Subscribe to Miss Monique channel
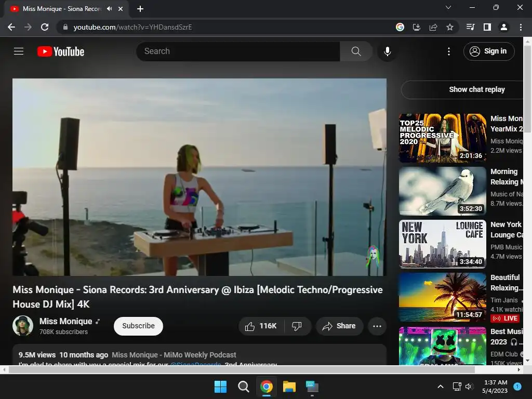 [x=138, y=326]
